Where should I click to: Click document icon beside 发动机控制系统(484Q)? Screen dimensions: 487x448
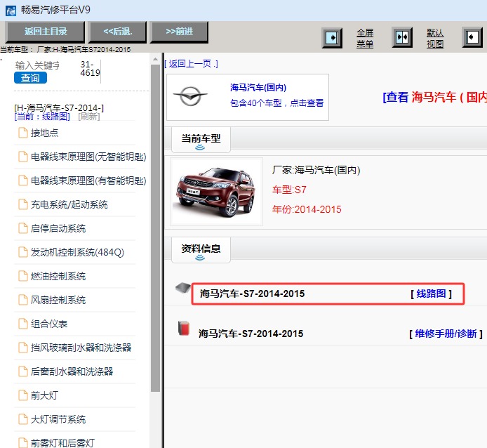pyautogui.click(x=23, y=252)
